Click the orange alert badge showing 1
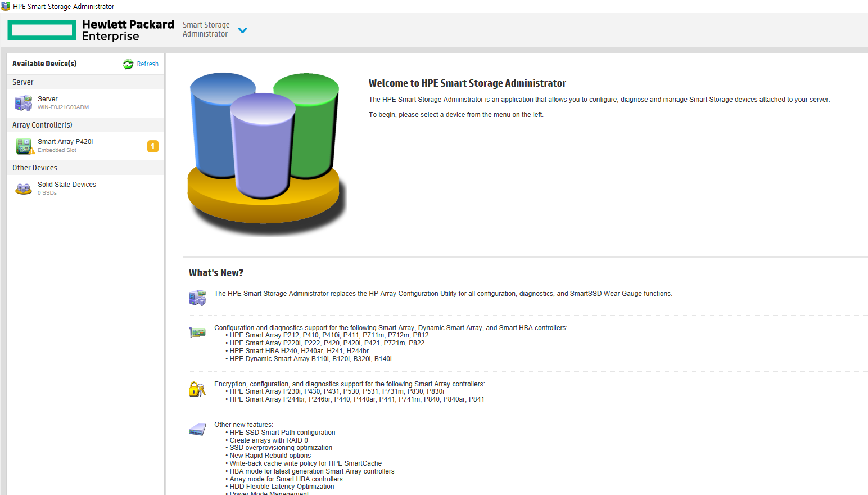Viewport: 868px width, 495px height. pos(153,146)
